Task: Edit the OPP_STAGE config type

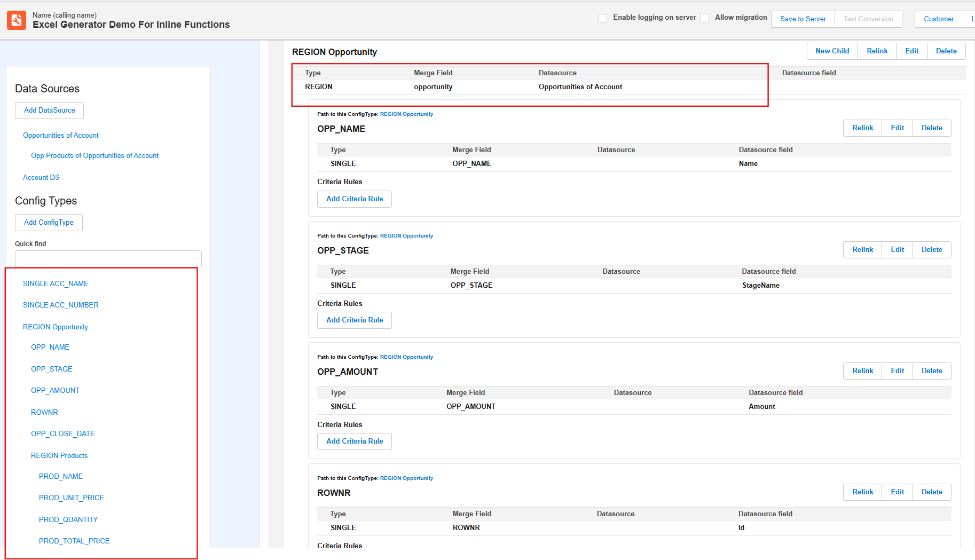Action: [897, 250]
